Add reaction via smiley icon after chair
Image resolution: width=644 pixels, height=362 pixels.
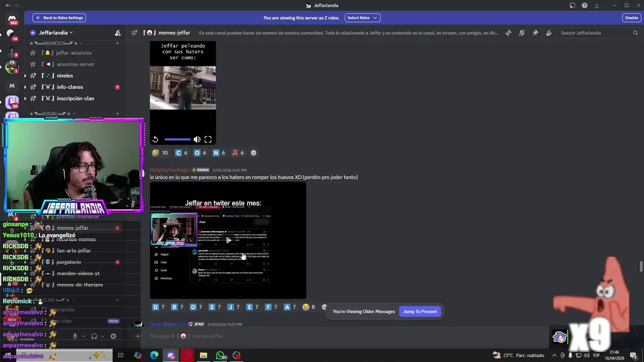coord(254,153)
